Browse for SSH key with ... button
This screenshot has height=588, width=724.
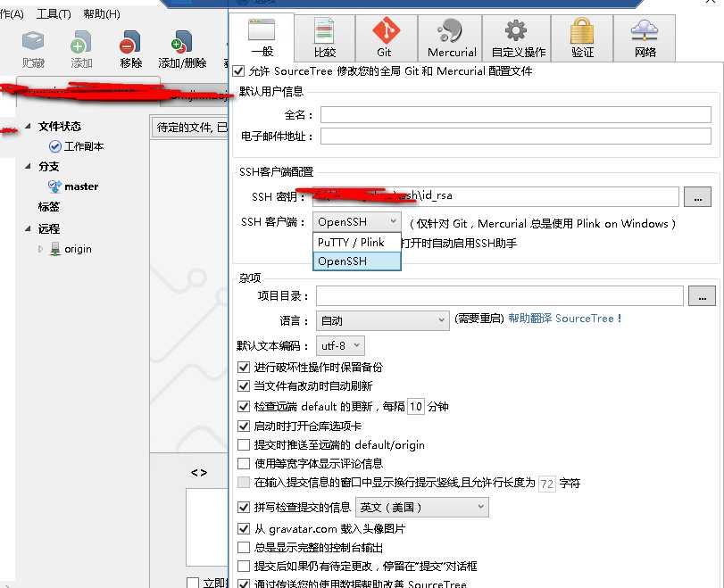(697, 197)
